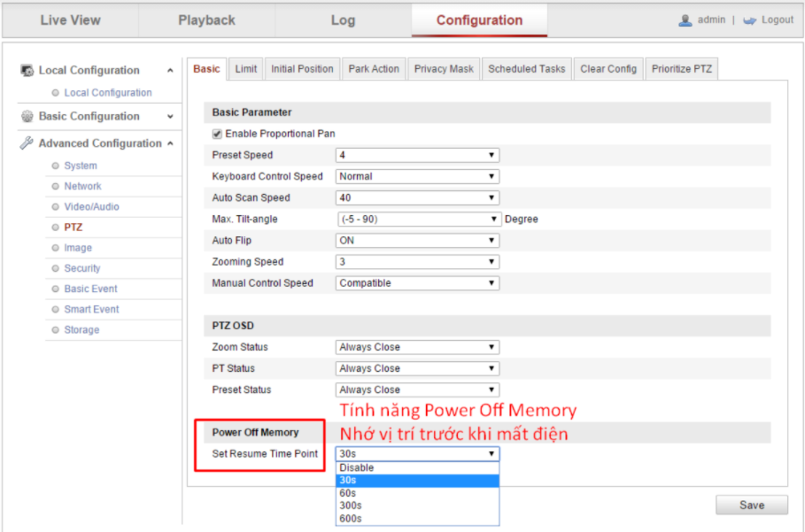Open the Max. Tilt-angle dropdown

[x=417, y=220]
